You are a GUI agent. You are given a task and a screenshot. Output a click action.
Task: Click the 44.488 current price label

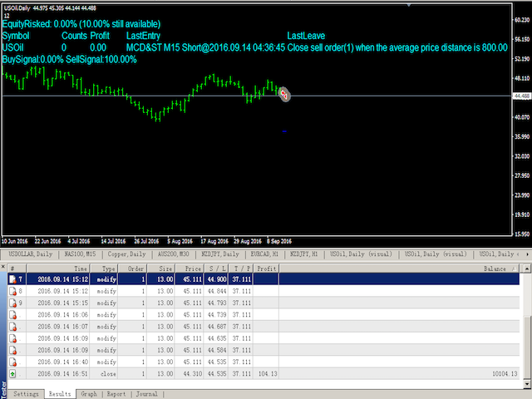point(521,96)
